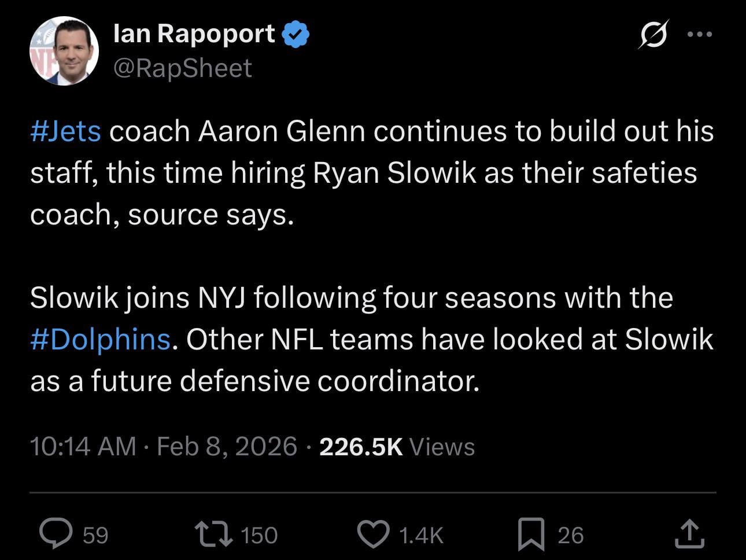Click Ian Rapoport's verified badge
Viewport: 746px width, 560px height.
point(296,33)
